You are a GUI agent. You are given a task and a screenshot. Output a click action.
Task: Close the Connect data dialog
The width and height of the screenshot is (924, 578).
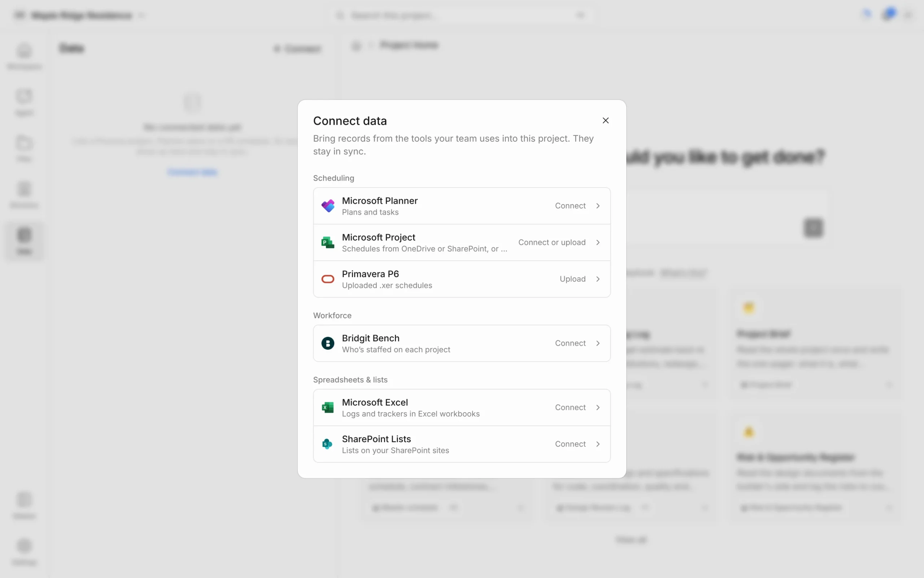606,120
